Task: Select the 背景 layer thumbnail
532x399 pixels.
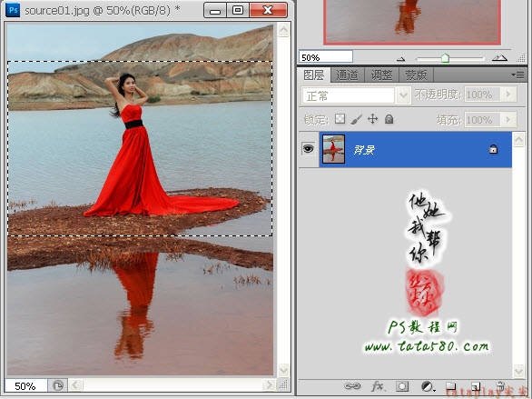Action: click(x=333, y=149)
